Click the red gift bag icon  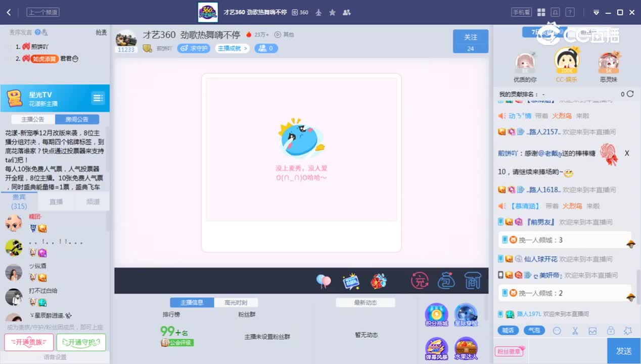point(379,281)
